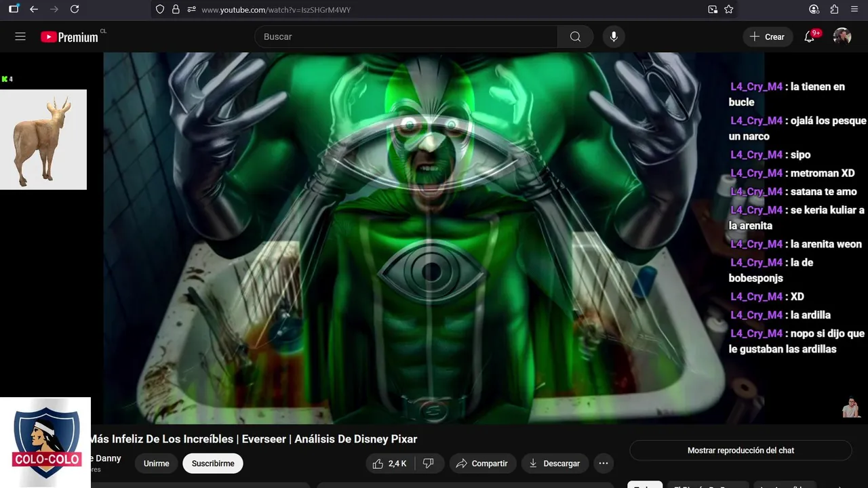This screenshot has width=868, height=488.
Task: Click chat message 'ojalá los pesque un narco'
Action: click(797, 128)
